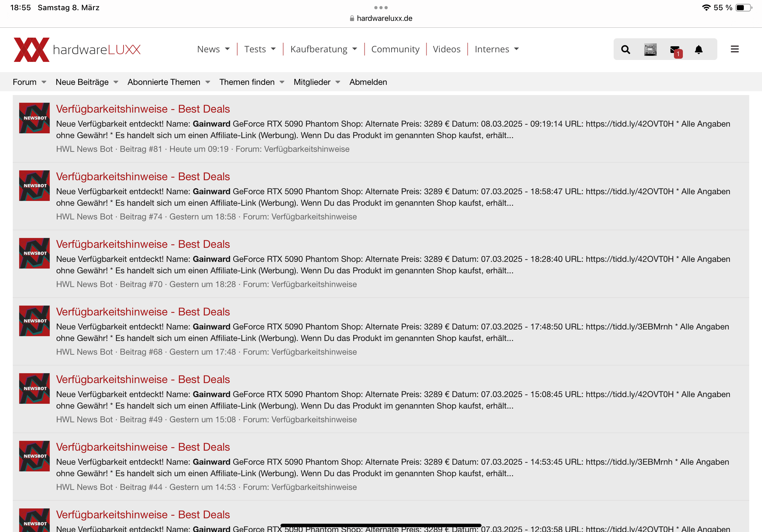Click the Newsbot avatar of post #81
This screenshot has height=532, width=762.
34,118
